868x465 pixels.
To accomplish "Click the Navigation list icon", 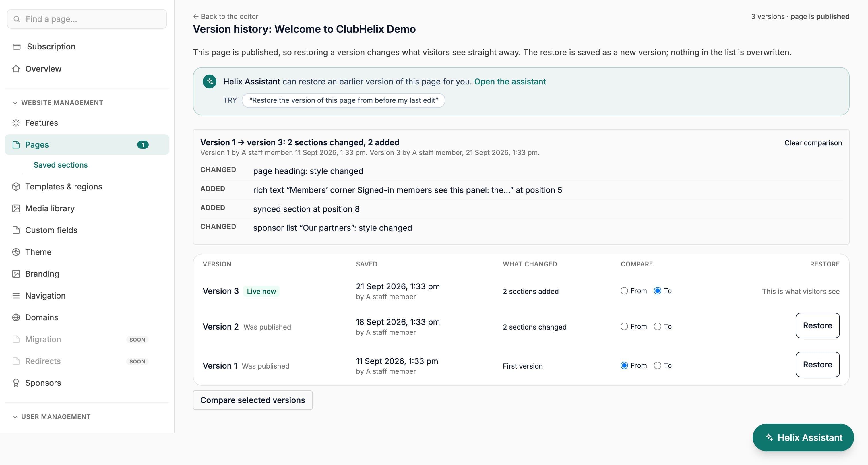I will [16, 296].
